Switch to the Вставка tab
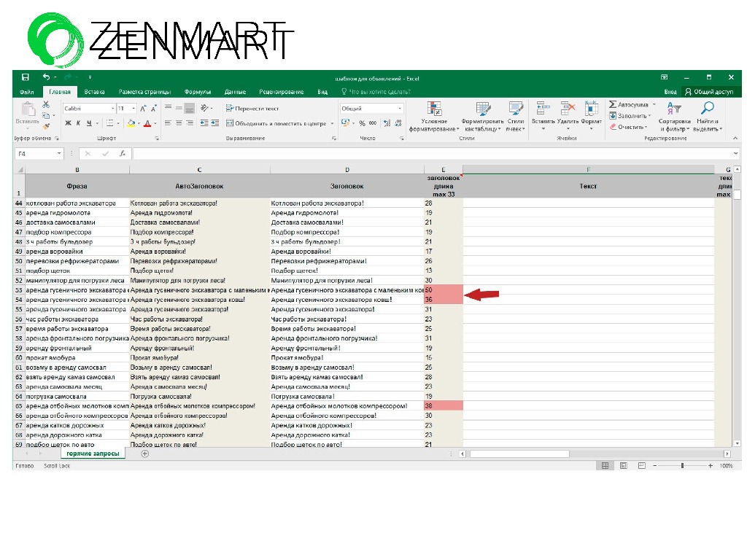Viewport: 747px width, 560px height. click(94, 92)
